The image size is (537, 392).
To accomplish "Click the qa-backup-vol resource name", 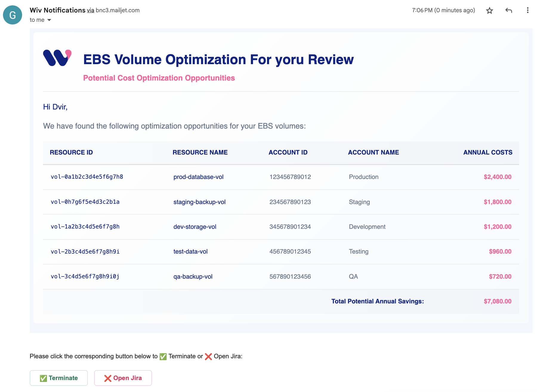I will click(193, 277).
